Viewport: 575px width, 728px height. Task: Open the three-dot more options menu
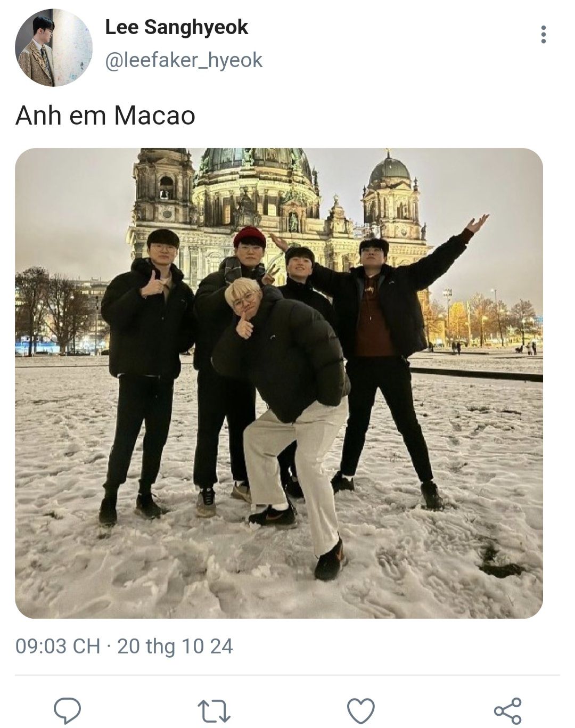click(x=543, y=35)
